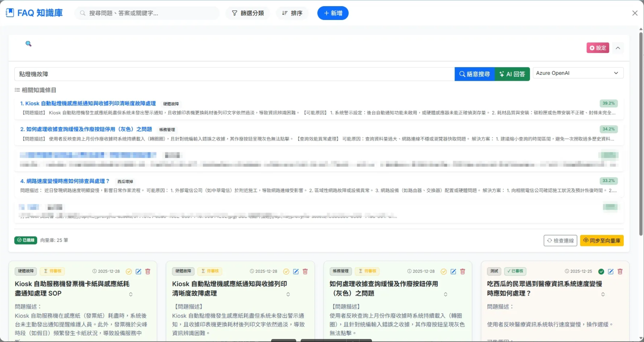
Task: Click 已審核 badge on the 測試 card
Action: coord(516,271)
